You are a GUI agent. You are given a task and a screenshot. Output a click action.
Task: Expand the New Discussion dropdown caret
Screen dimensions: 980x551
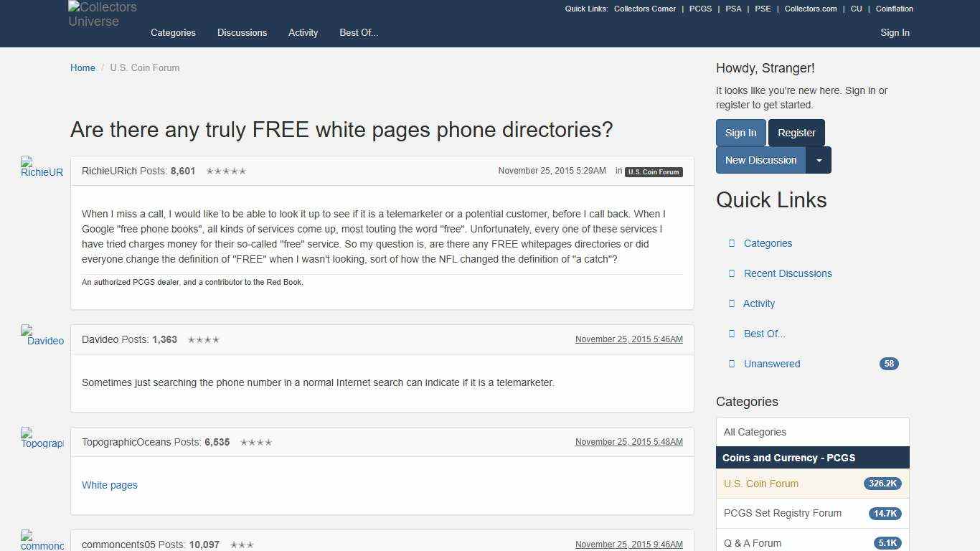(x=819, y=160)
